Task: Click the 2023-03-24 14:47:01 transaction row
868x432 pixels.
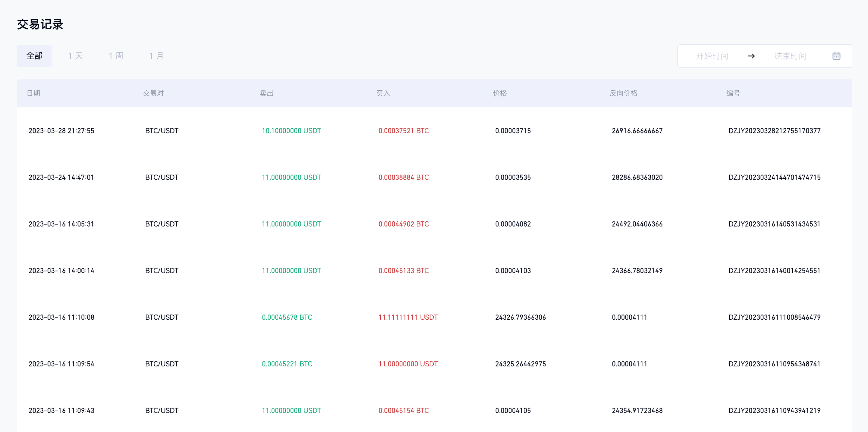Action: pos(61,177)
